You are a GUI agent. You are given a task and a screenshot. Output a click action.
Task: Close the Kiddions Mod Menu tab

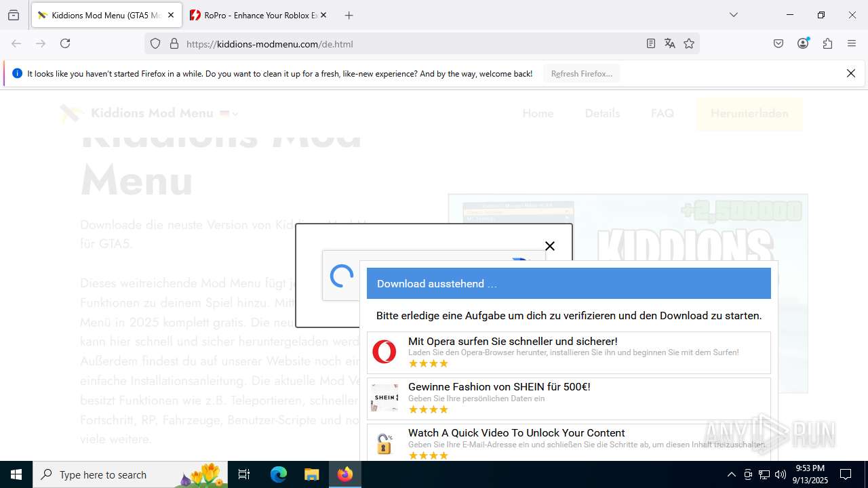[171, 15]
